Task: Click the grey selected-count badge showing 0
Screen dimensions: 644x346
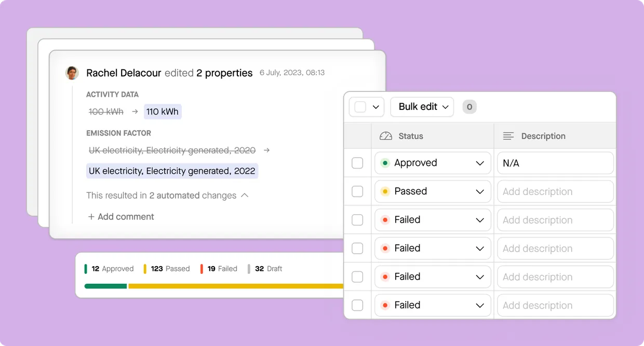Action: pos(469,107)
